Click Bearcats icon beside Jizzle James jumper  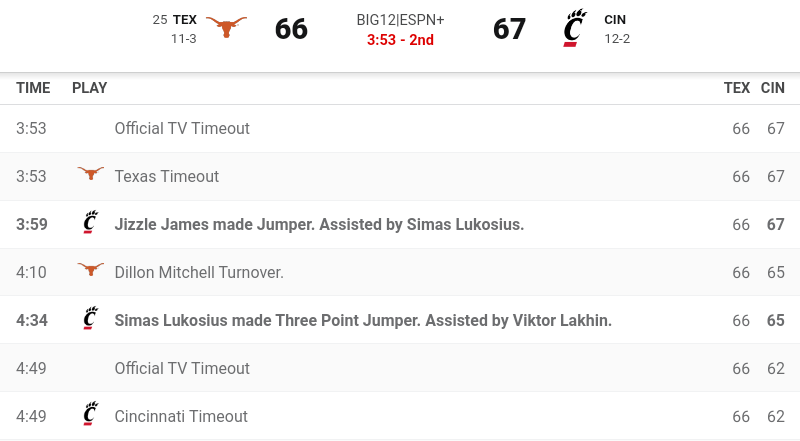point(90,224)
